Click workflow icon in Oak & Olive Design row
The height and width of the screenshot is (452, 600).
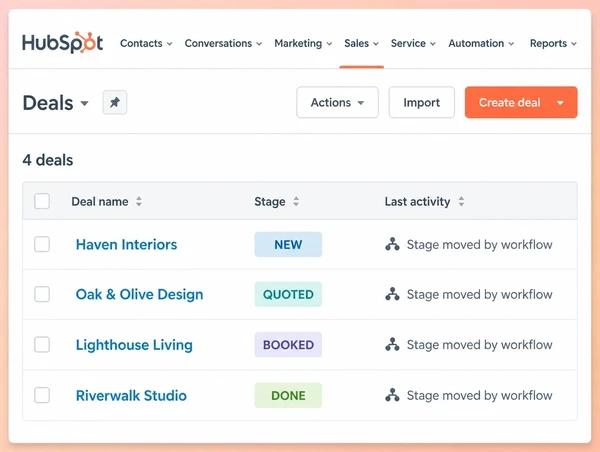coord(392,294)
